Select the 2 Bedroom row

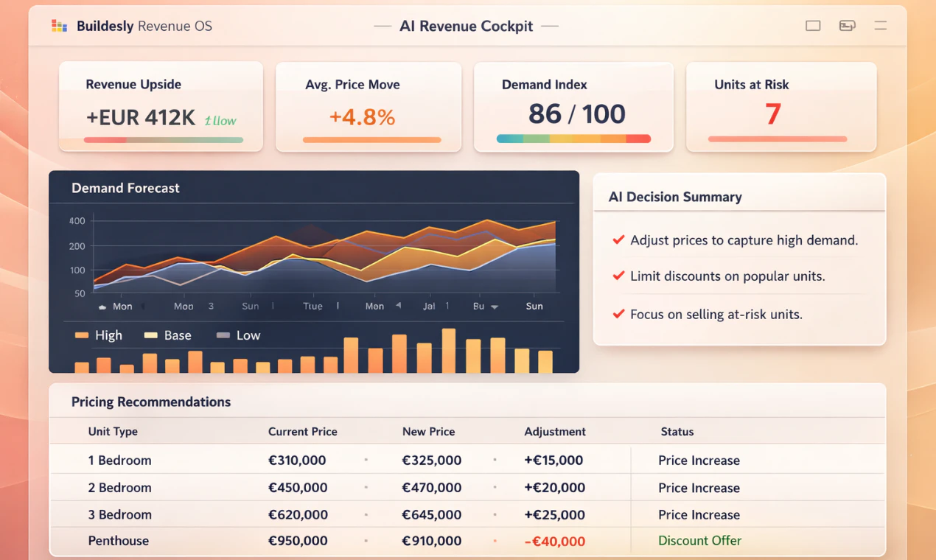(467, 487)
